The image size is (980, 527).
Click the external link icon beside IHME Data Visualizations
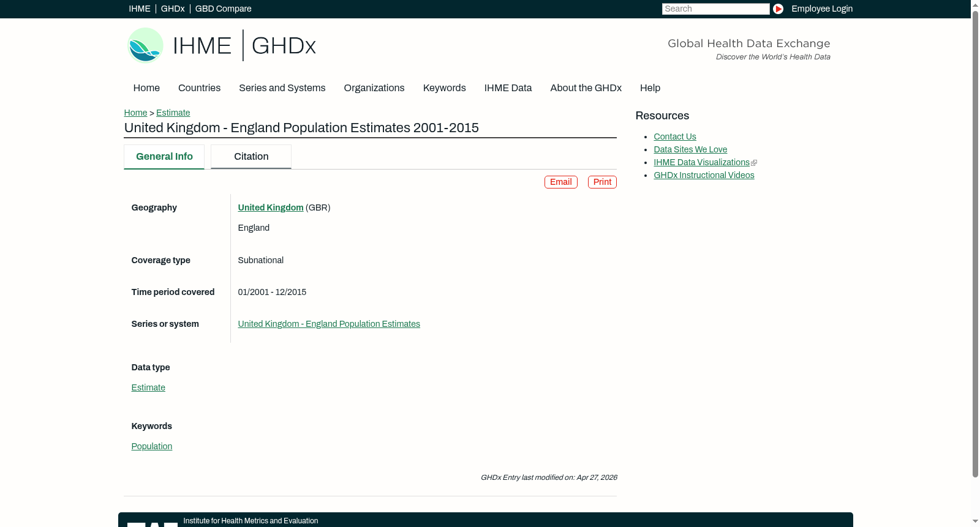754,163
